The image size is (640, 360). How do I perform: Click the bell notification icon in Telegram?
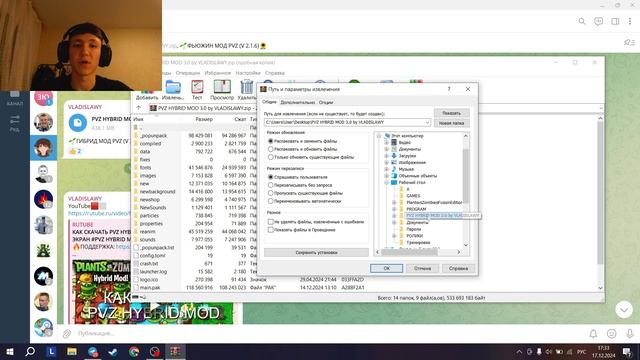click(x=593, y=333)
